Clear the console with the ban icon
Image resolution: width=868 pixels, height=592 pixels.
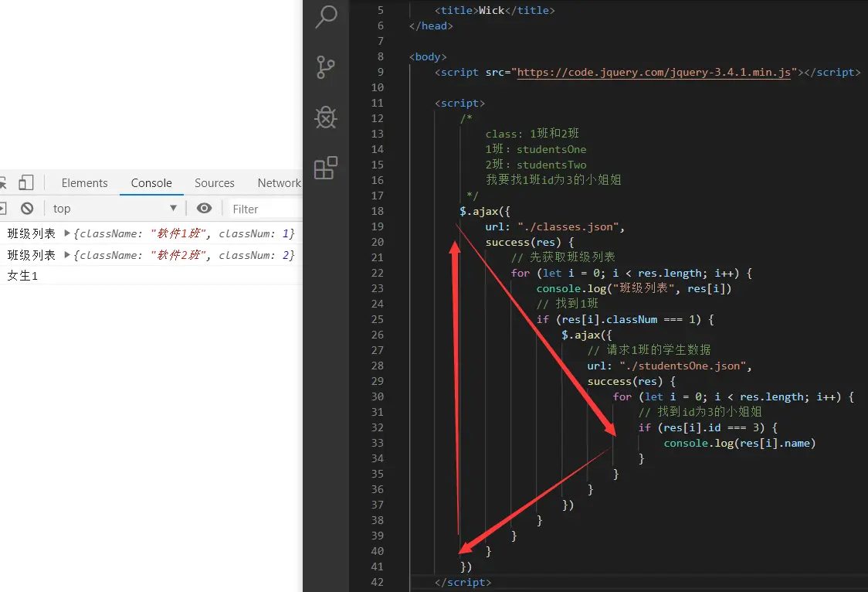click(x=27, y=208)
